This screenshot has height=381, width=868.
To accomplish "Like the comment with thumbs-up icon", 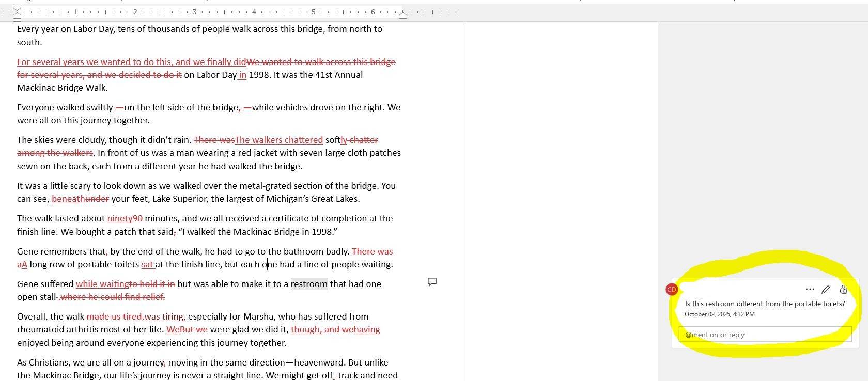I will click(843, 289).
